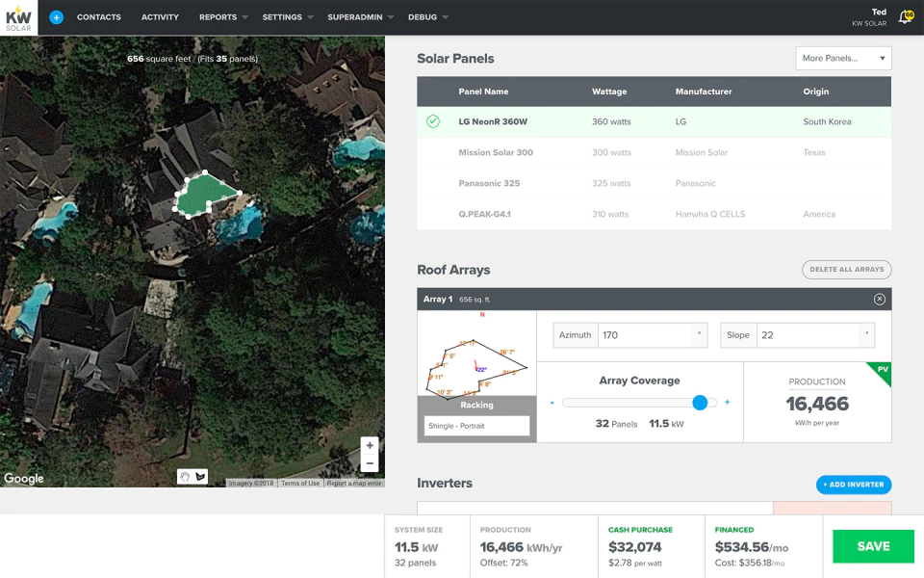Click the Hanwha Q CELLS manufacturer cell
The width and height of the screenshot is (924, 578).
(x=710, y=214)
